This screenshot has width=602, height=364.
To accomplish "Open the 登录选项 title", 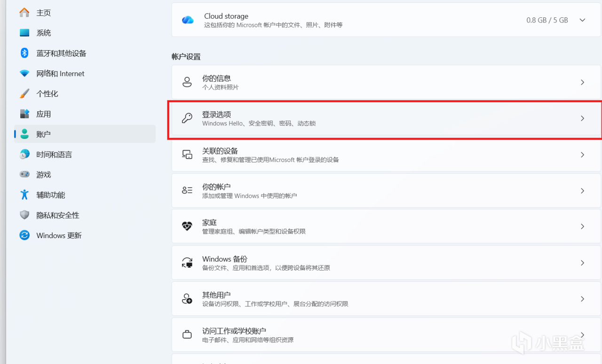I will (216, 114).
